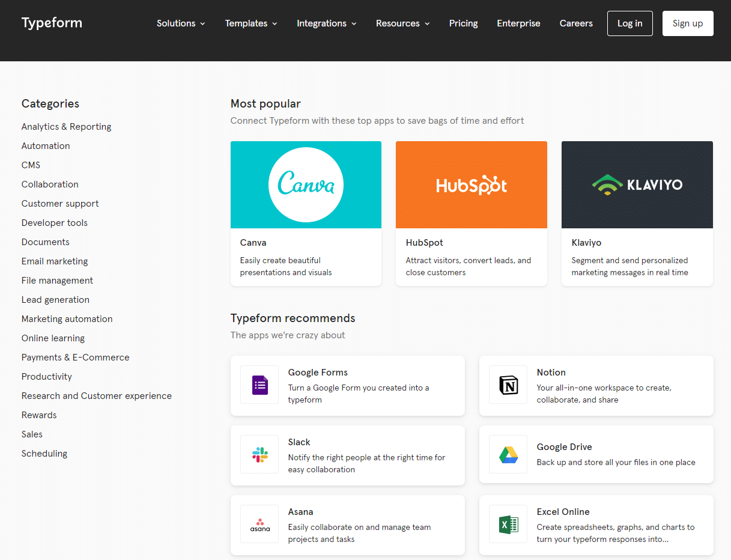Open the Pricing page
This screenshot has height=560, width=731.
point(464,23)
